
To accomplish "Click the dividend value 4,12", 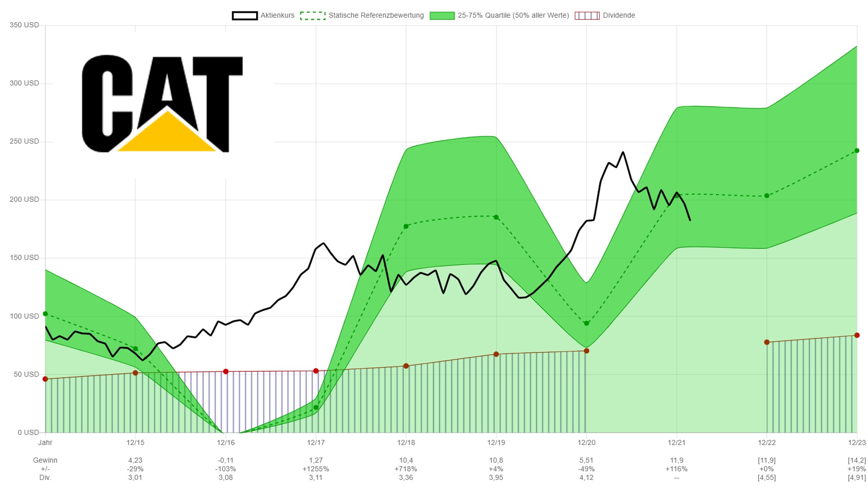I will pos(587,478).
